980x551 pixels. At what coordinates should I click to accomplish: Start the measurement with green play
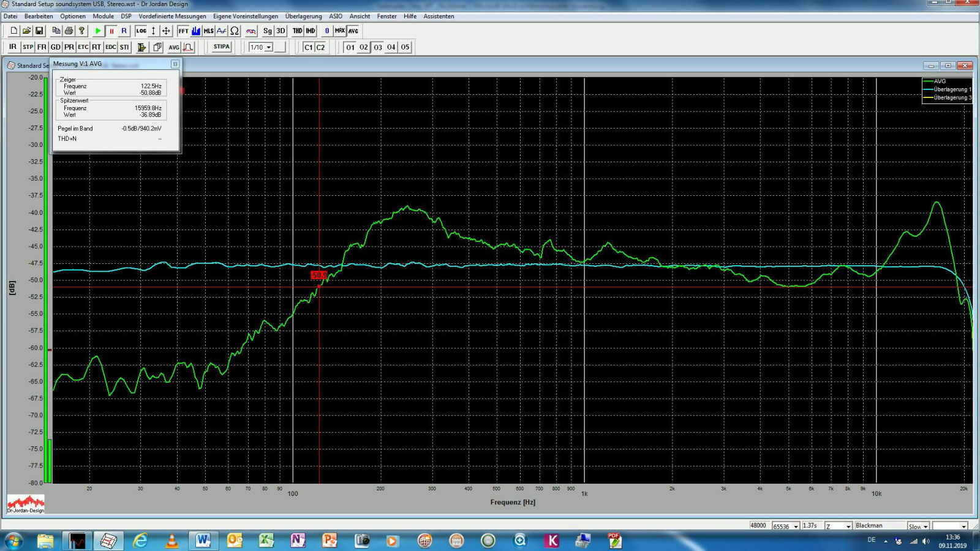click(x=98, y=31)
